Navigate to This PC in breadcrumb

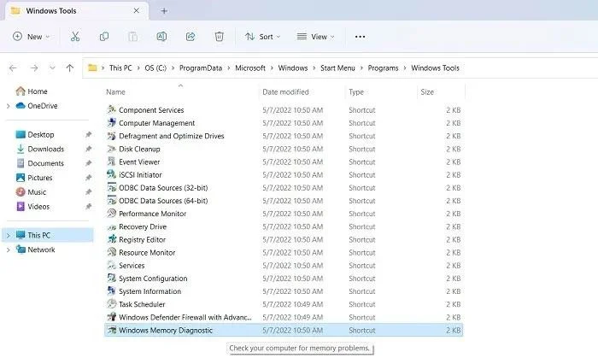[x=120, y=68]
